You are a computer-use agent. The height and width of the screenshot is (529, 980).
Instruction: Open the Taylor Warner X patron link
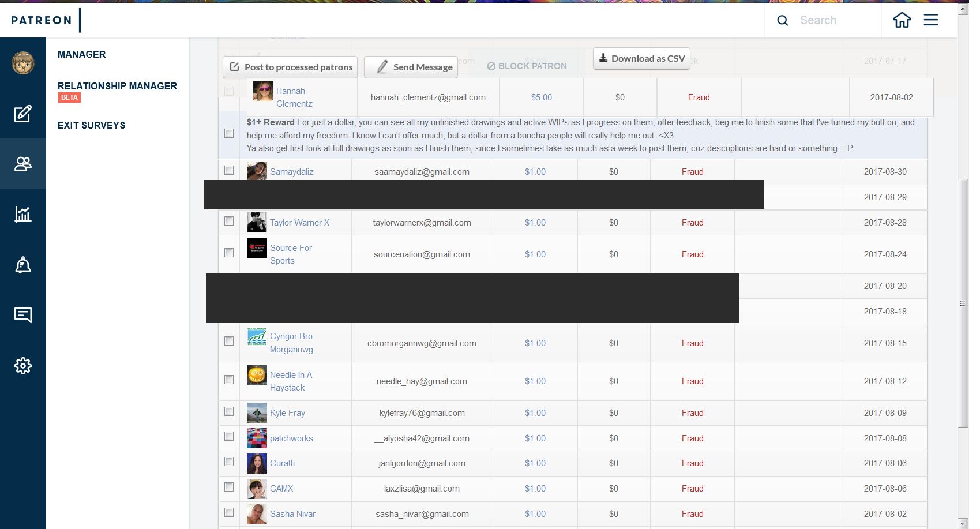pos(300,223)
